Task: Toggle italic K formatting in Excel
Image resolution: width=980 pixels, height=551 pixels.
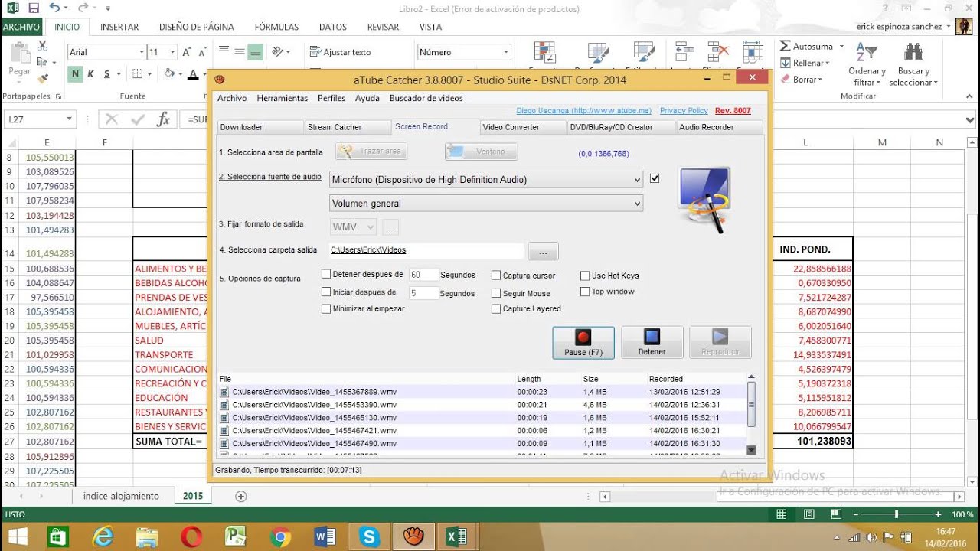Action: point(90,74)
